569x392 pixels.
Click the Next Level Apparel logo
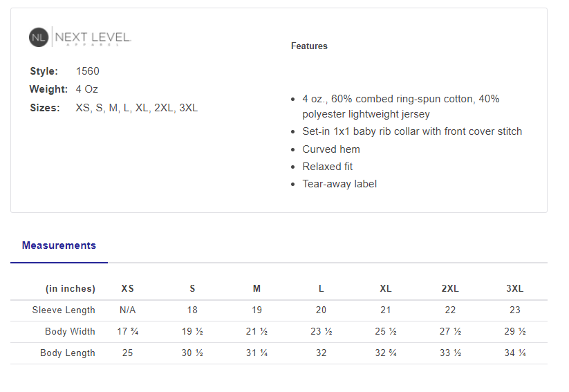[80, 37]
